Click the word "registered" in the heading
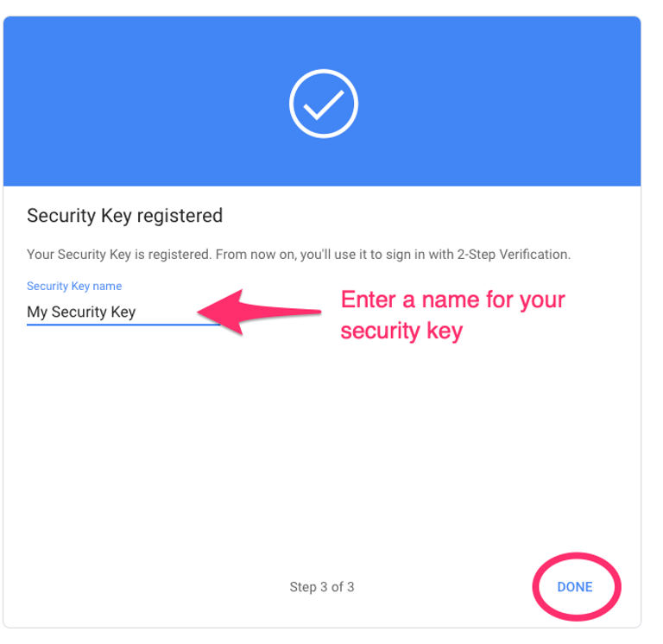This screenshot has width=663, height=644. click(x=180, y=216)
